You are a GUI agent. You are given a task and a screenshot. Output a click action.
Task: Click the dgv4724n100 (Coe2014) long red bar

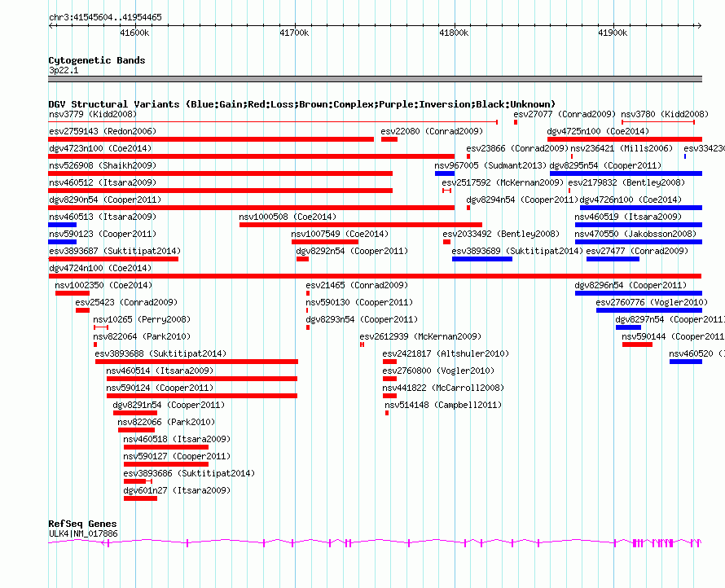pyautogui.click(x=375, y=276)
